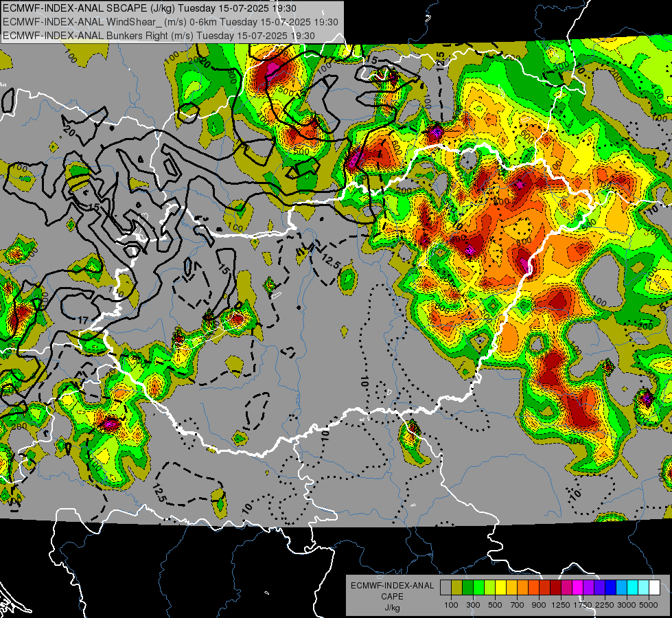The image size is (672, 618).
Task: Click the CAPE label in the legend
Action: click(x=392, y=597)
